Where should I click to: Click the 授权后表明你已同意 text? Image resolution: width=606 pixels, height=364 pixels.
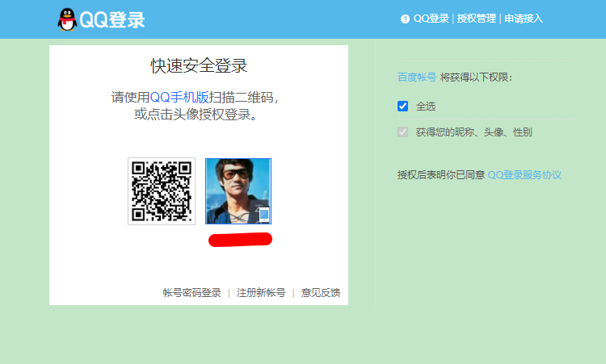(441, 175)
